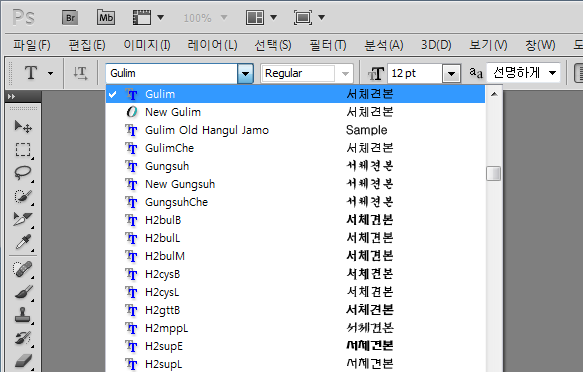Choose the Gungsuh font

(296, 166)
